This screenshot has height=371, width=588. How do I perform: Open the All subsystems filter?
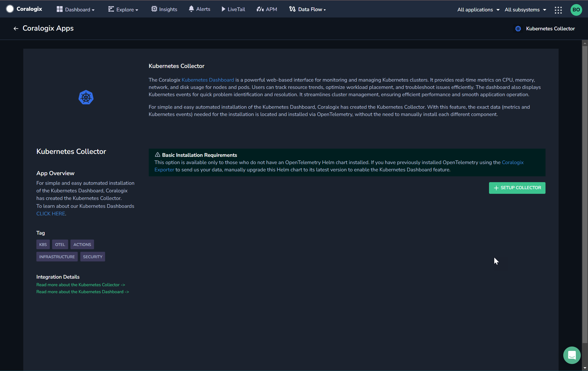click(x=525, y=10)
